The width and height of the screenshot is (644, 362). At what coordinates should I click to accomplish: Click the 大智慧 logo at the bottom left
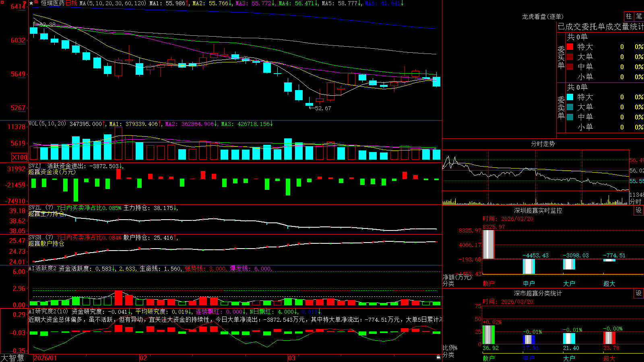point(12,358)
